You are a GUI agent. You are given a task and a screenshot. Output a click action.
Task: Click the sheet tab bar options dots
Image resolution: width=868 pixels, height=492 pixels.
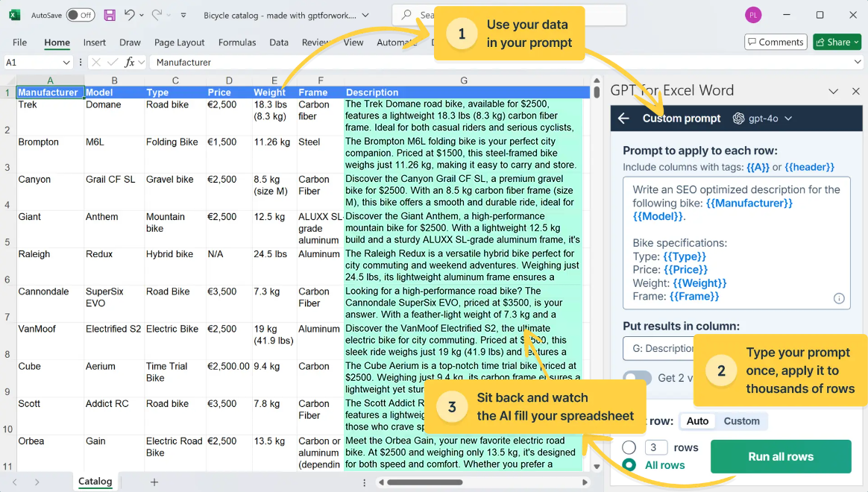coord(364,482)
